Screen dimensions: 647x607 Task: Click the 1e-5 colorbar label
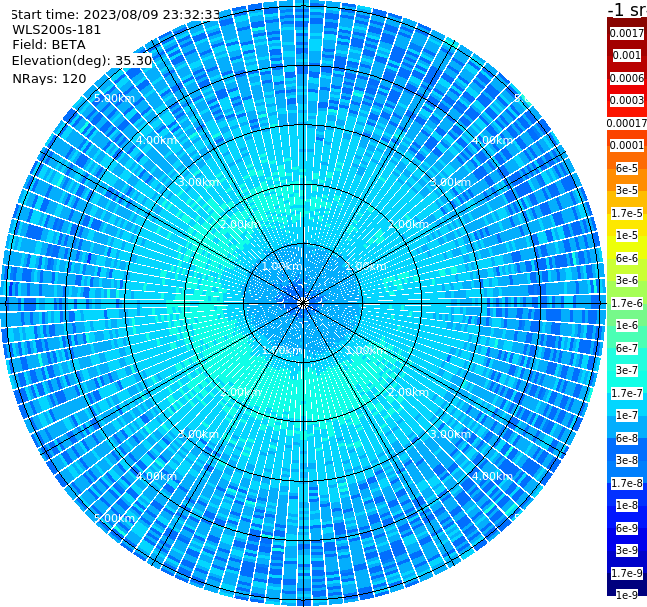pyautogui.click(x=627, y=235)
